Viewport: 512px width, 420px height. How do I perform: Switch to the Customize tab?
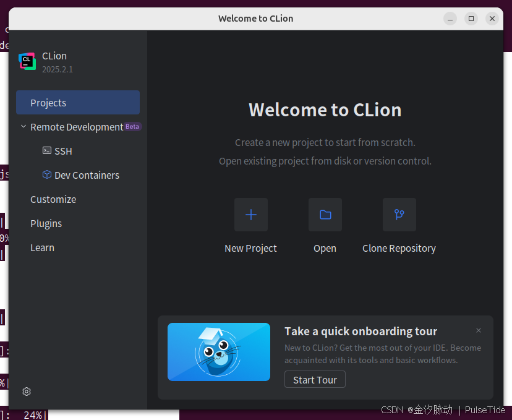(53, 199)
